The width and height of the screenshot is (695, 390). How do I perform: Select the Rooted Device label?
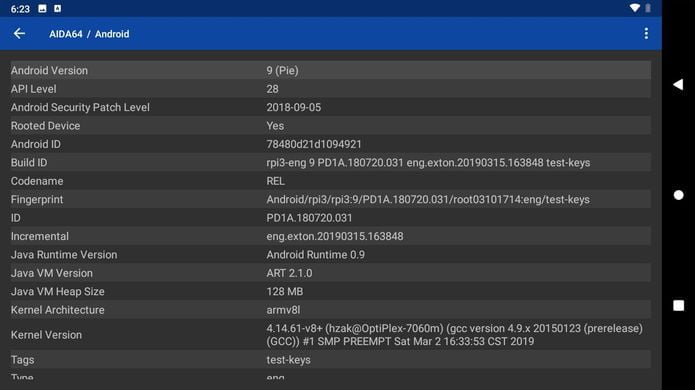tap(46, 126)
